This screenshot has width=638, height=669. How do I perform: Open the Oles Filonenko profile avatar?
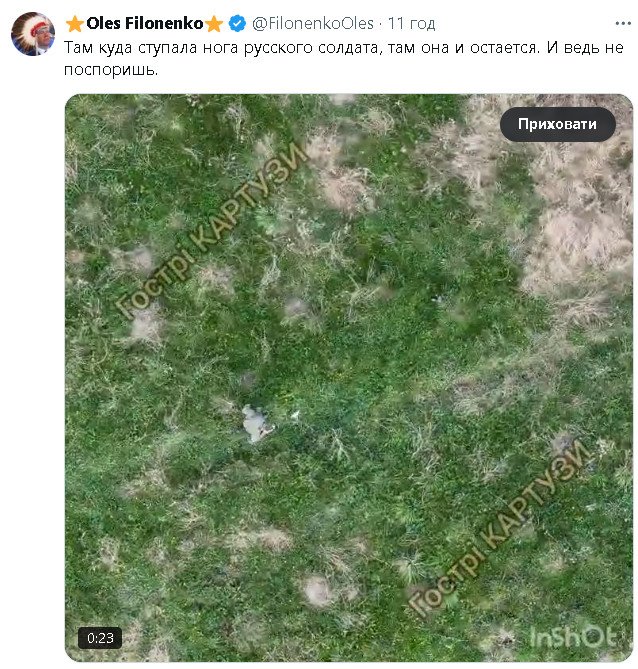coord(31,35)
